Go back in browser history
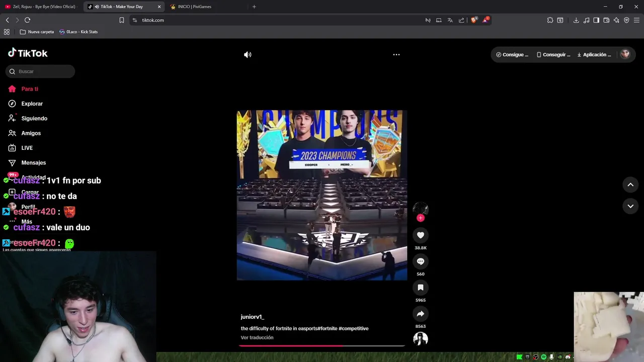The image size is (644, 362). point(7,20)
